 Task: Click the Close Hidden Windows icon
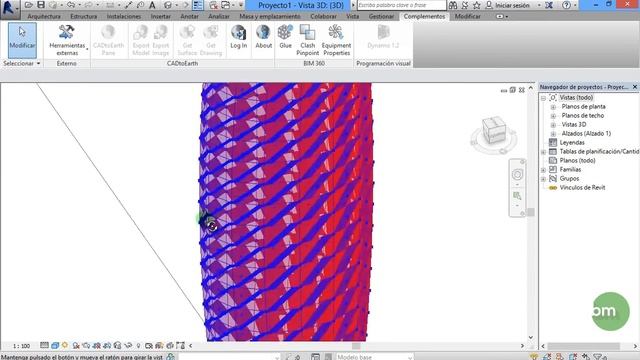coord(213,5)
